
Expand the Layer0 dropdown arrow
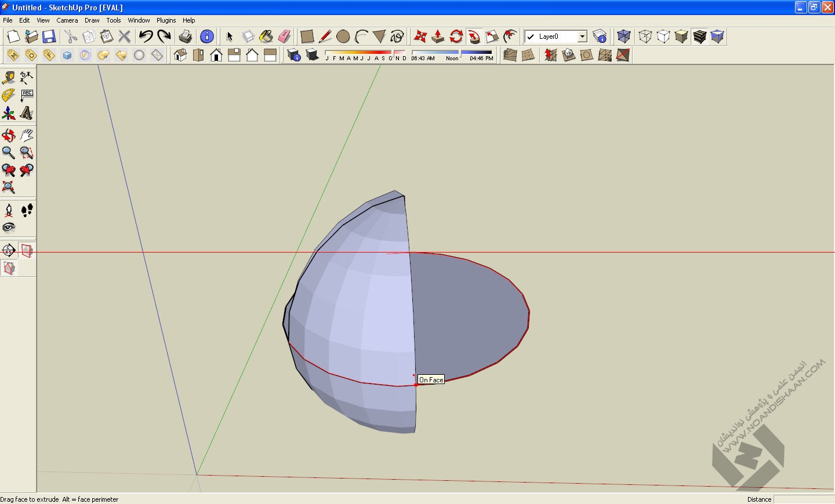[582, 36]
